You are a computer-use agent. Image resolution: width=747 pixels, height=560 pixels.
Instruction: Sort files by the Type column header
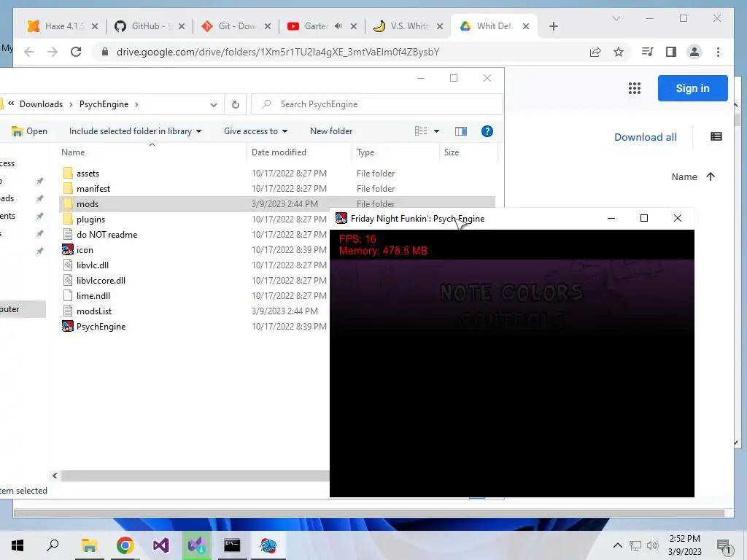(x=365, y=152)
